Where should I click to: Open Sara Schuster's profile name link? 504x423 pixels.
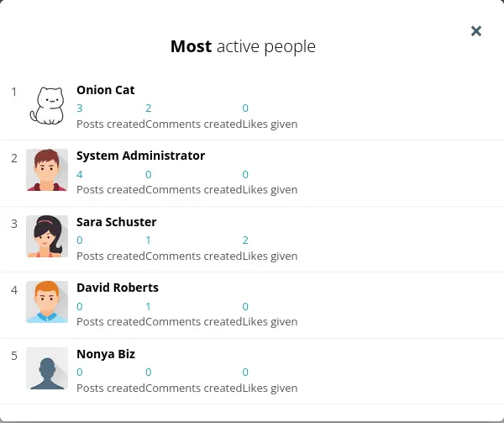[x=116, y=222]
